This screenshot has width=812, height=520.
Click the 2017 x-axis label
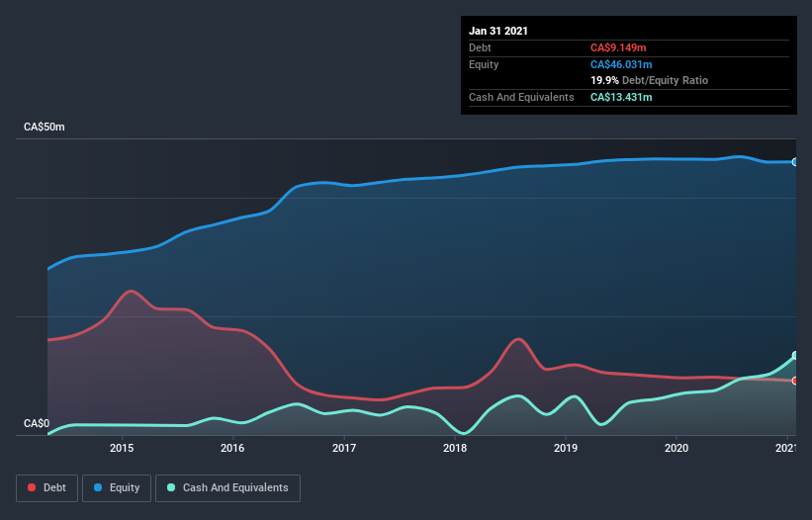(344, 448)
